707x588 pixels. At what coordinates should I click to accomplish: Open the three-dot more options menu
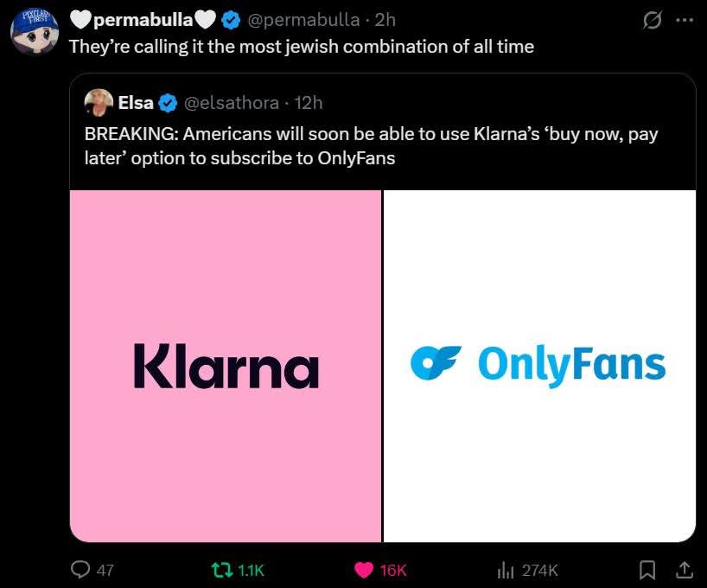[684, 20]
